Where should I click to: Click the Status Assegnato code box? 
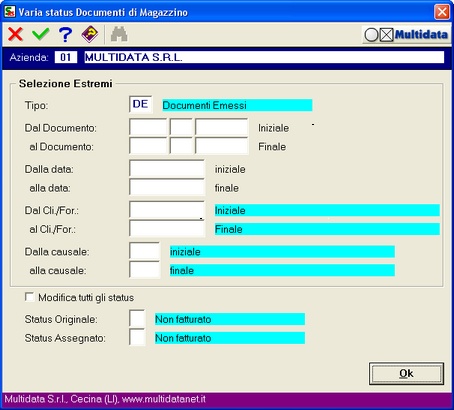click(x=137, y=337)
